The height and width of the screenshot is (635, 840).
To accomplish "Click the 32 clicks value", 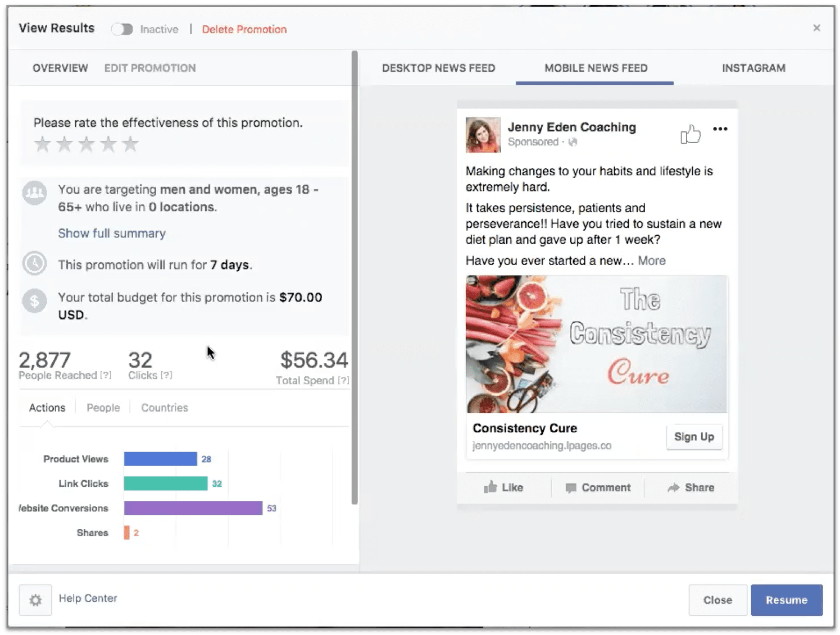I will (x=140, y=360).
